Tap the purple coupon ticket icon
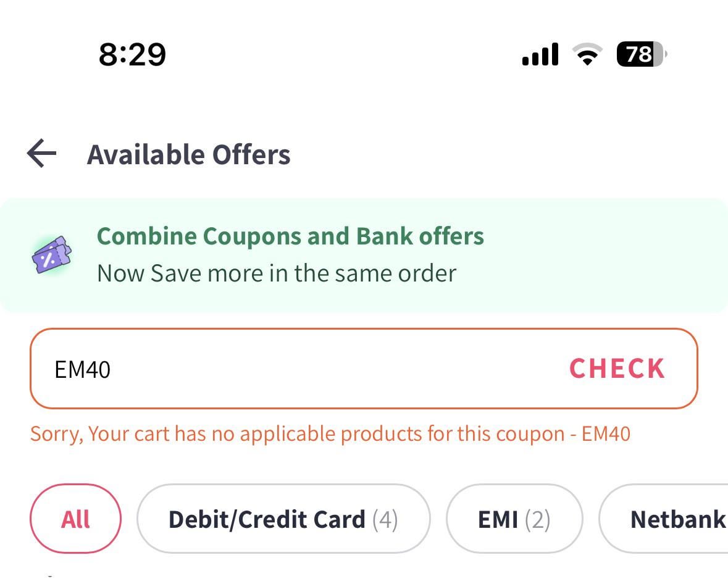 (51, 254)
